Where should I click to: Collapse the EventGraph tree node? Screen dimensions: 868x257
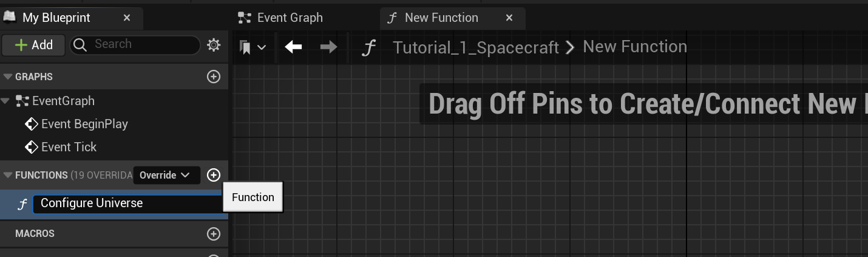tap(6, 101)
